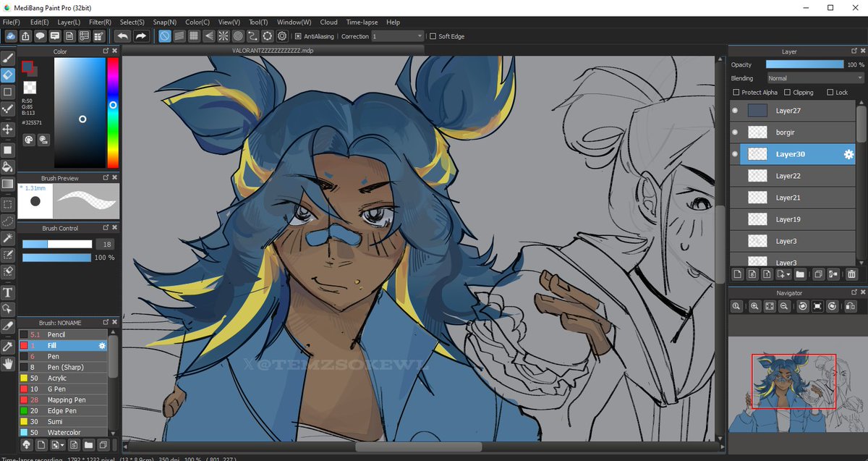The width and height of the screenshot is (868, 461).
Task: Open the Filter(R) menu
Action: tap(100, 22)
